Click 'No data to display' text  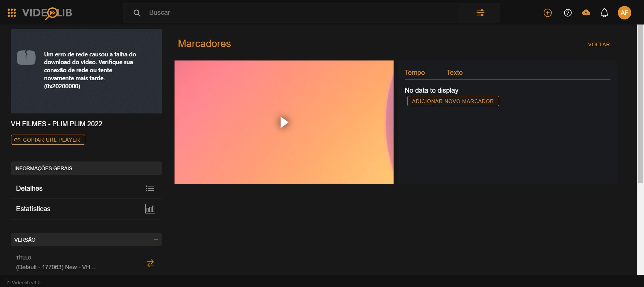(431, 90)
